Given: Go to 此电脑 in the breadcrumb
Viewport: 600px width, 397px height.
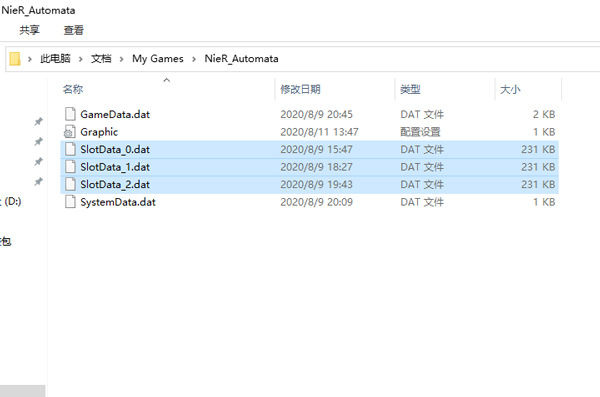Looking at the screenshot, I should click(55, 59).
